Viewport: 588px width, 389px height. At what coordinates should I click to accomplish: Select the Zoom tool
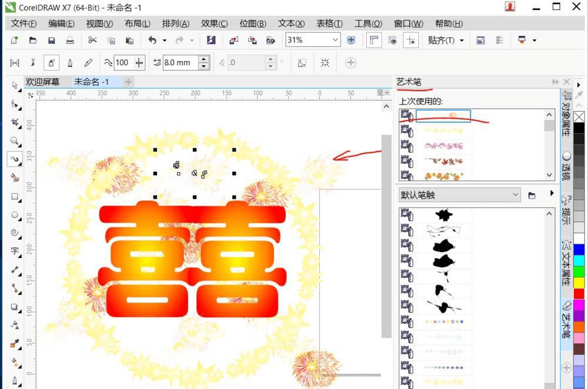(15, 141)
